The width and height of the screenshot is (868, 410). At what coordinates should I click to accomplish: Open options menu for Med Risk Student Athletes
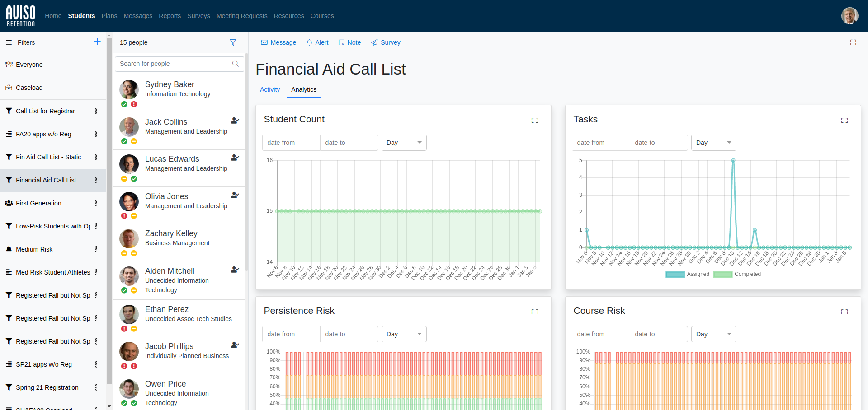point(96,272)
